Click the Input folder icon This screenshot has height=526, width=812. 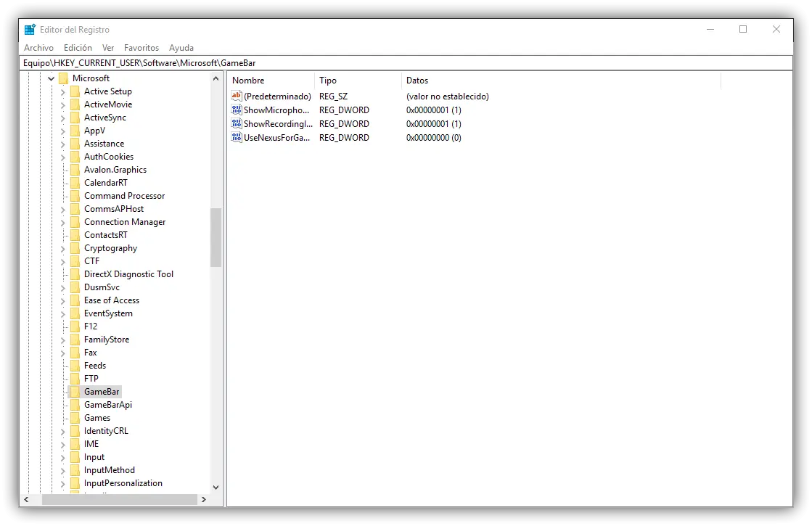[x=75, y=456]
